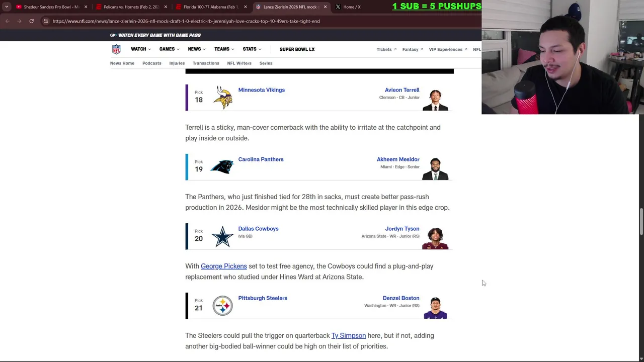
Task: Open Jordyn Tyson headshot photo
Action: (x=435, y=238)
